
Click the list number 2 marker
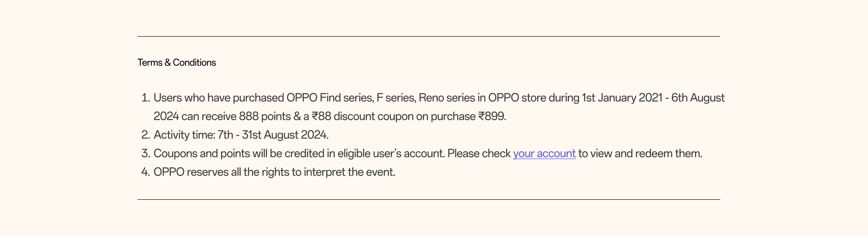[x=146, y=135]
